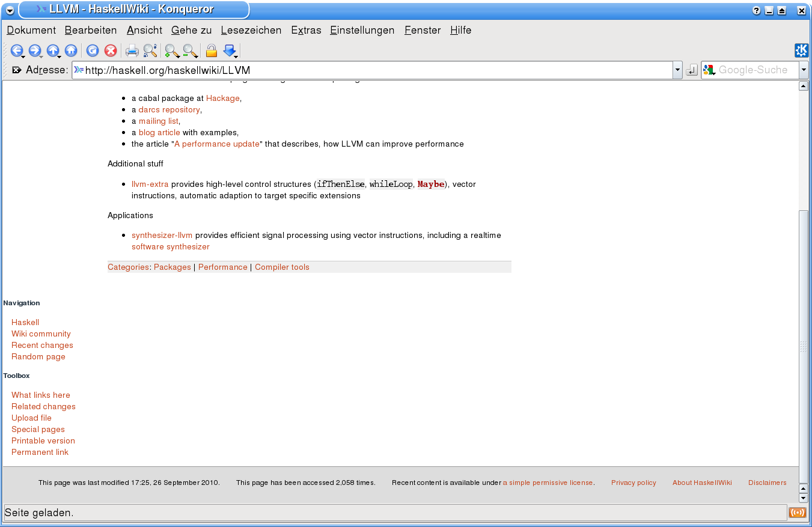The height and width of the screenshot is (527, 812).
Task: Open the Permanent link
Action: coord(40,452)
